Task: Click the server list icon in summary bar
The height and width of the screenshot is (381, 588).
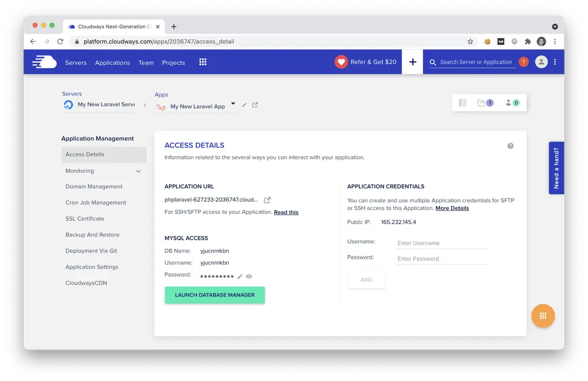Action: tap(462, 103)
